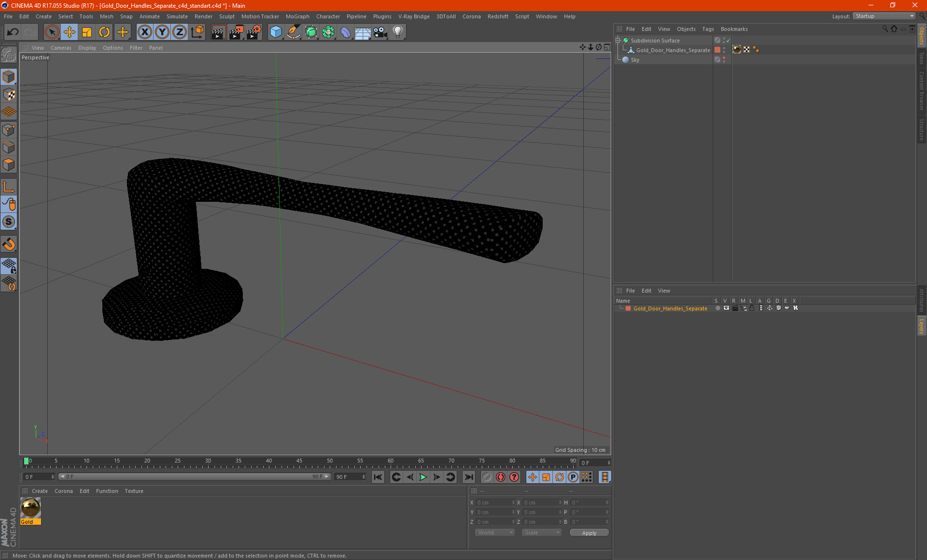
Task: Open Edit Render Settings icon
Action: click(x=254, y=32)
